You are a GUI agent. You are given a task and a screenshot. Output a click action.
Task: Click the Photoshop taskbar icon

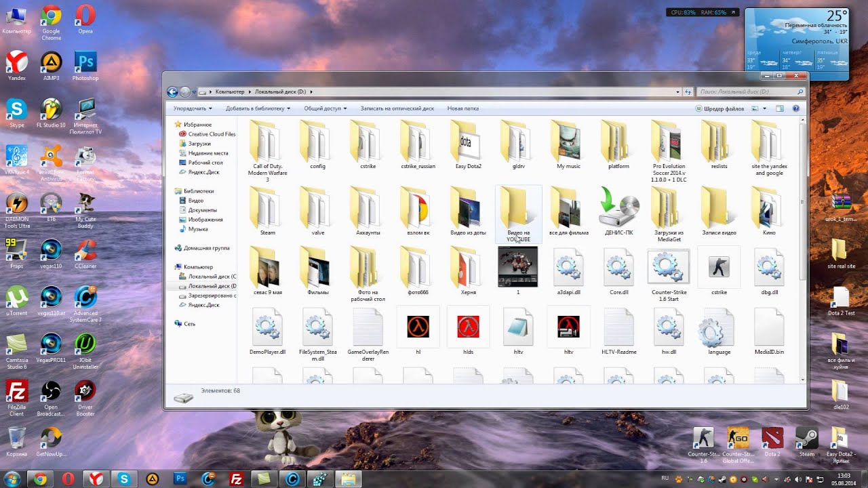[180, 479]
